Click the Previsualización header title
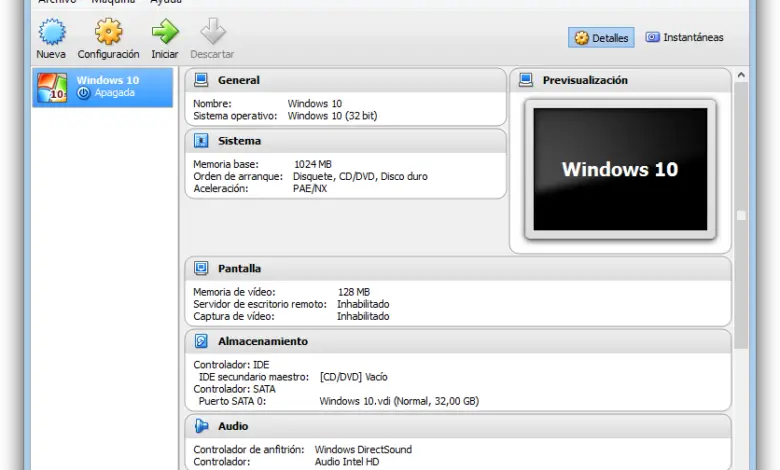Screen dimensions: 780x470 585,80
